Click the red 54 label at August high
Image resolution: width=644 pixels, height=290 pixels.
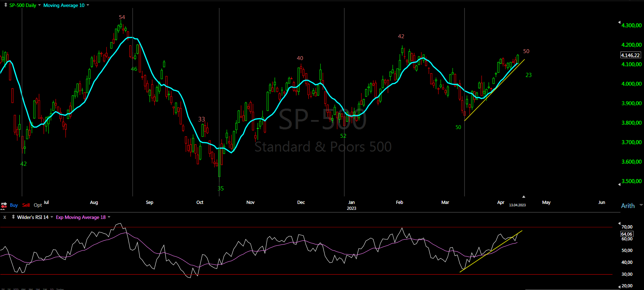click(x=122, y=17)
